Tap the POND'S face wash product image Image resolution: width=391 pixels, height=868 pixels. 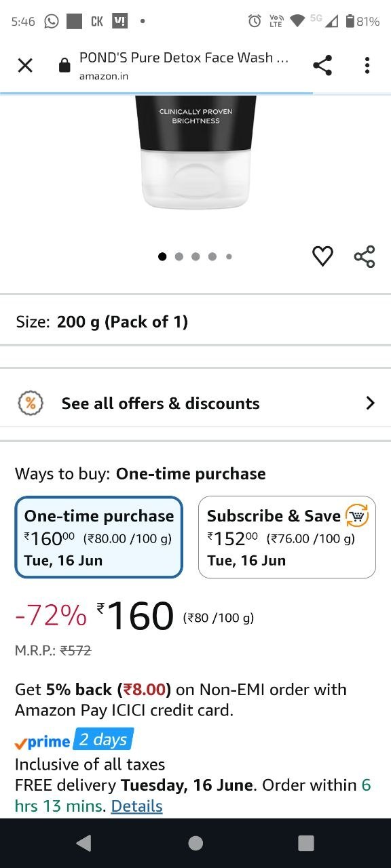coord(195,153)
